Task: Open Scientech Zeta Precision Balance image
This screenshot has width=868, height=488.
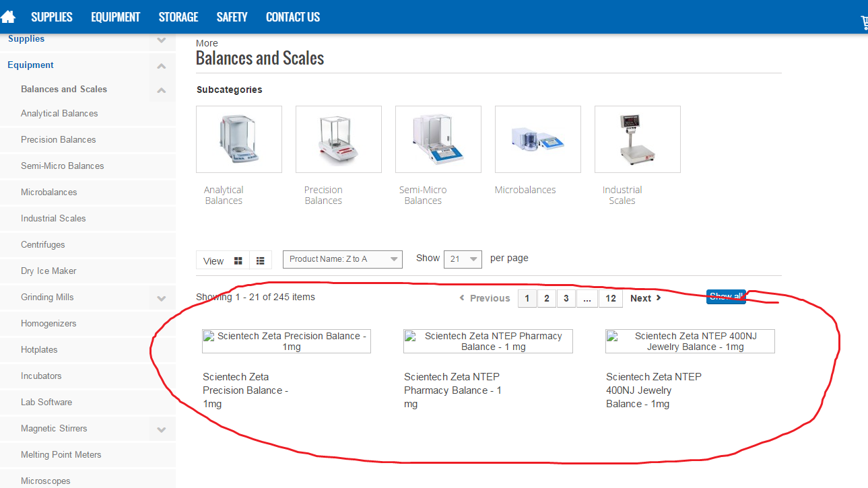Action: [286, 341]
